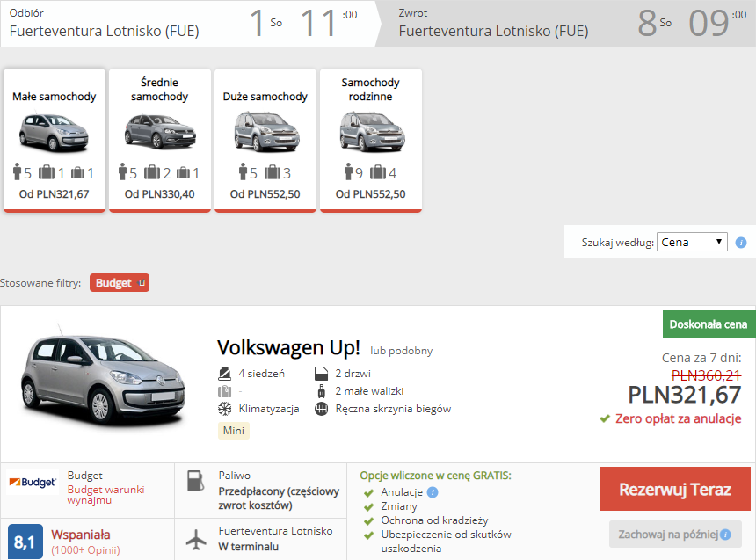Click the checkmark next to Ubezpieczenie od skutków
This screenshot has width=756, height=560.
coord(369,535)
